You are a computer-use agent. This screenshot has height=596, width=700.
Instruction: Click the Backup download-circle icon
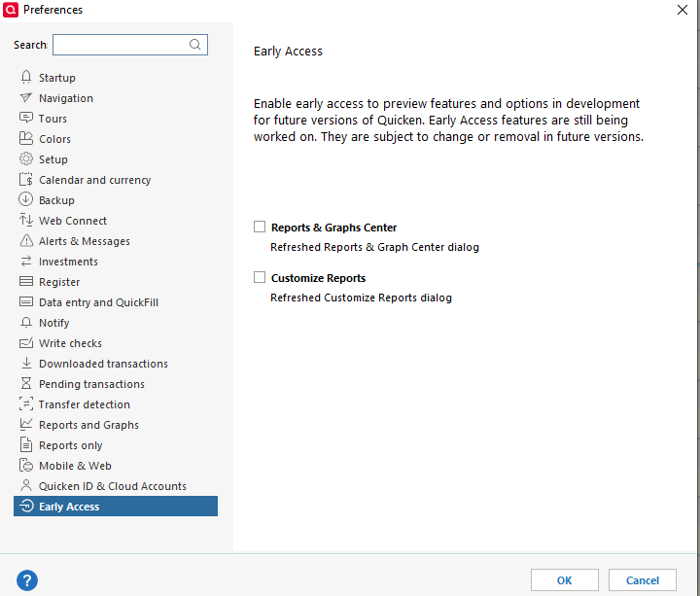tap(26, 199)
